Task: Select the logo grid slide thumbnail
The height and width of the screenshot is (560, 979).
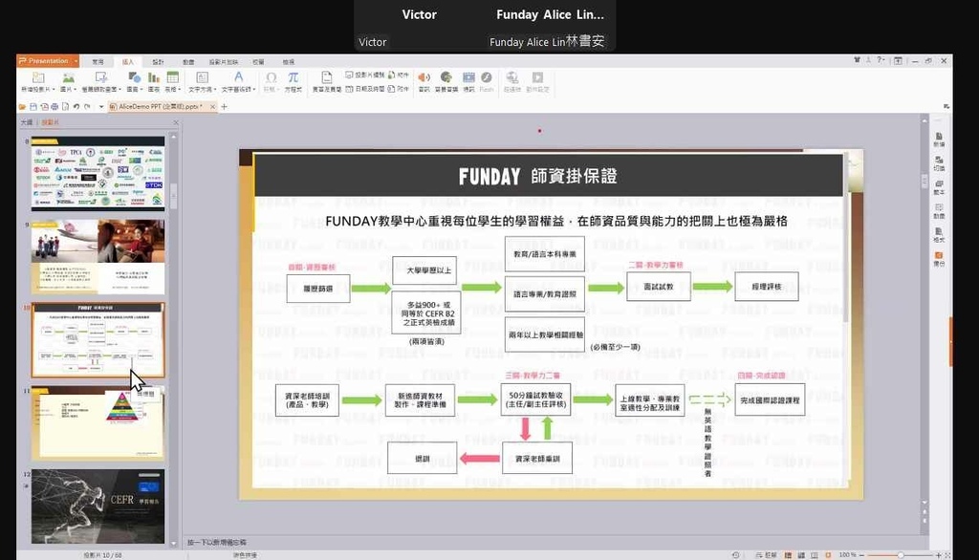Action: (98, 174)
